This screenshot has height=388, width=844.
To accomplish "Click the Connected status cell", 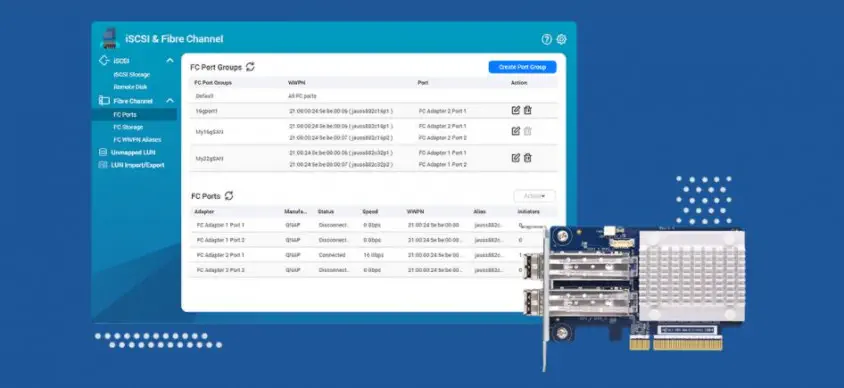I will 332,255.
